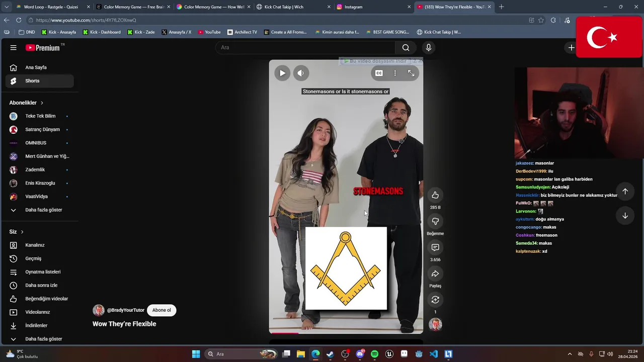The height and width of the screenshot is (362, 644).
Task: Click the search magnifier button
Action: click(x=406, y=48)
